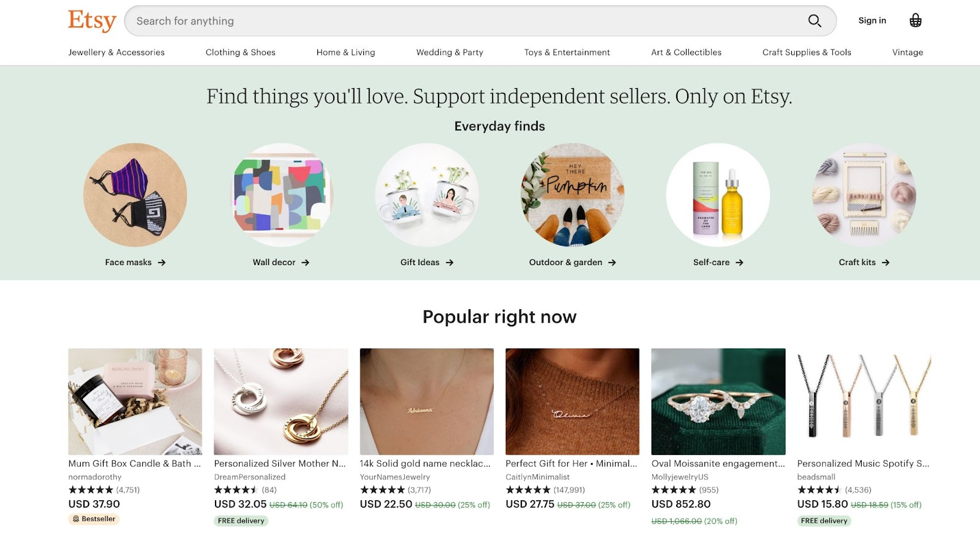
Task: Click the arrow beside Self-care
Action: [740, 262]
